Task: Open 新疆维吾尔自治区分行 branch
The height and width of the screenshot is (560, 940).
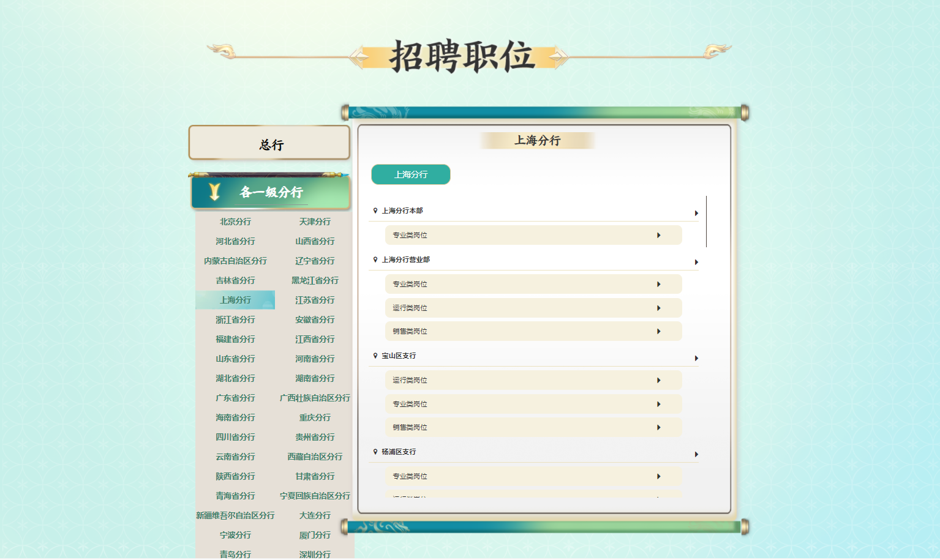Action: click(235, 515)
